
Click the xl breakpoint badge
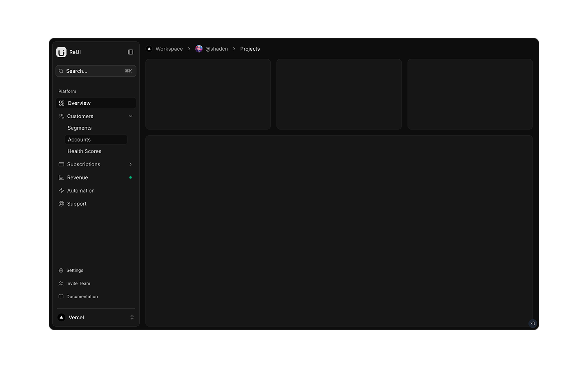click(533, 323)
